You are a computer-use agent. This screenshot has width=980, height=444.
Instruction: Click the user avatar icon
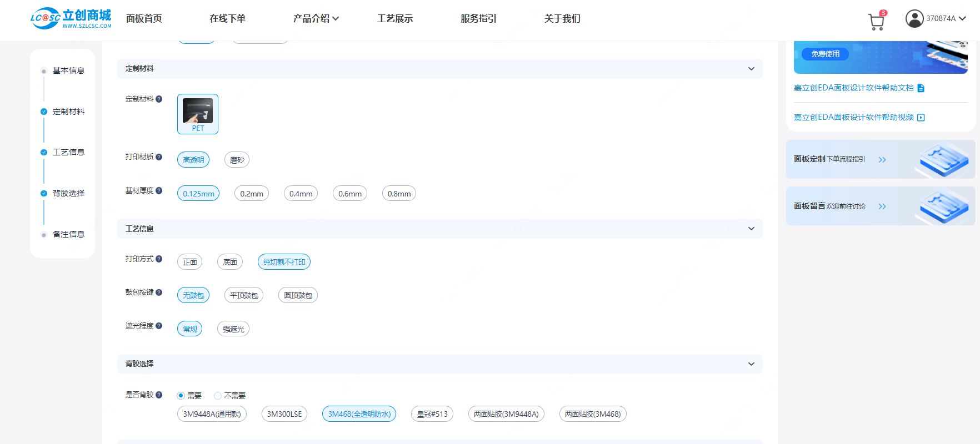point(914,18)
